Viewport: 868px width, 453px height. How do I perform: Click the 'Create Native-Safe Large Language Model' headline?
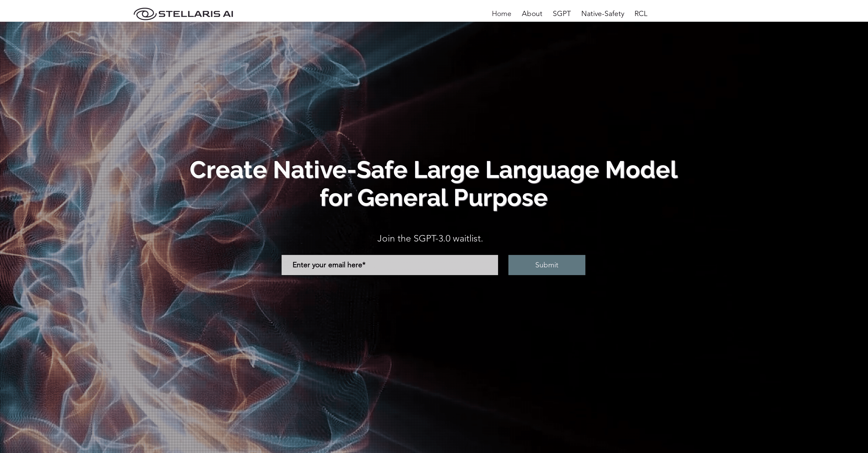click(433, 170)
